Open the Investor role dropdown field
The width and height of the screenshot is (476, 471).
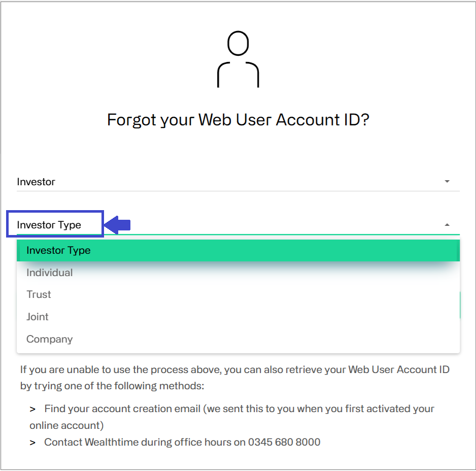(238, 182)
